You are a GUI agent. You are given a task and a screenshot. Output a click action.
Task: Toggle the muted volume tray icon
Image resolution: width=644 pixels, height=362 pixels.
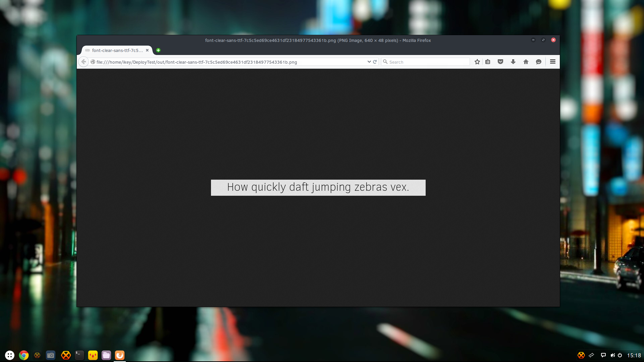612,355
